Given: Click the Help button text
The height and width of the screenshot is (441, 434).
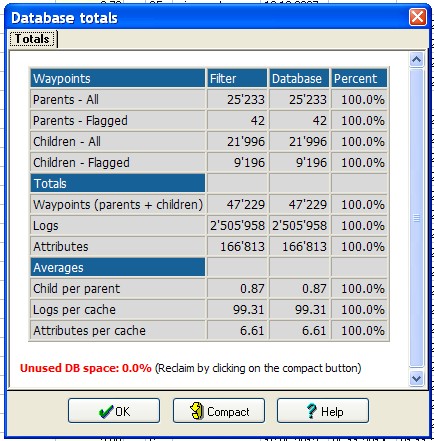Looking at the screenshot, I should tap(332, 412).
